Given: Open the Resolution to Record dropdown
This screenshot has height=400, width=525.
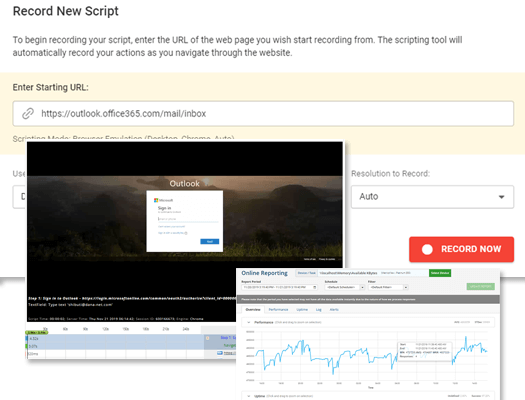Looking at the screenshot, I should click(x=432, y=197).
